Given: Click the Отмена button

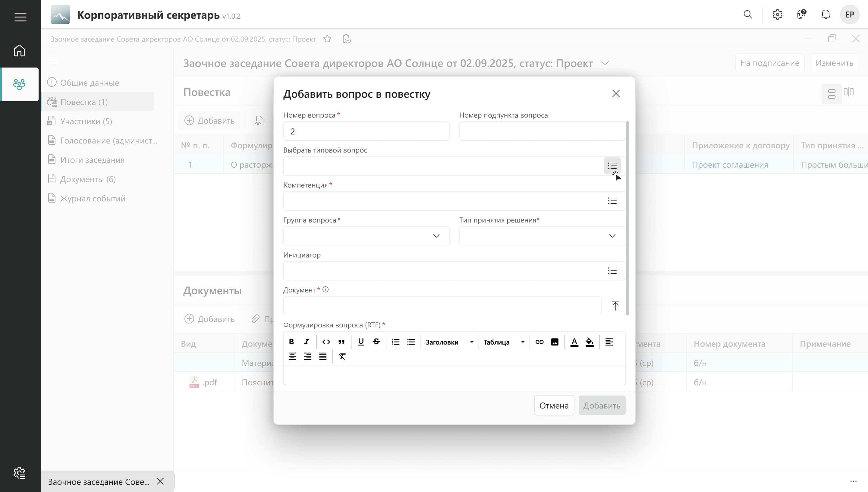Looking at the screenshot, I should [x=554, y=405].
